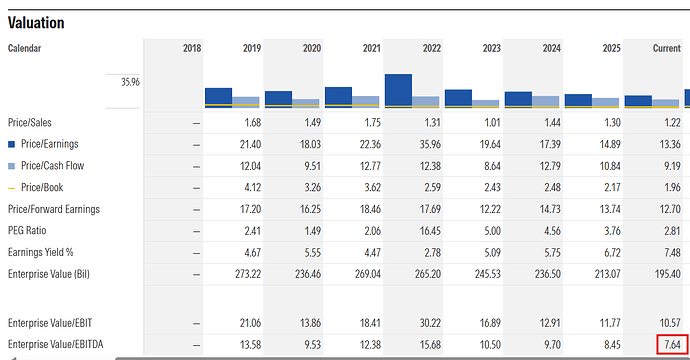The width and height of the screenshot is (690, 360).
Task: Click Price/Book 2025 value 2.17
Action: click(613, 188)
